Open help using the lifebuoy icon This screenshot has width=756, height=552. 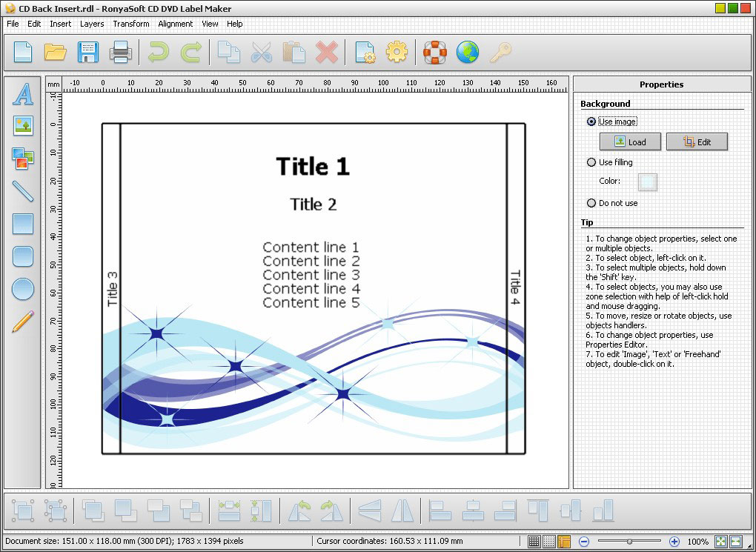tap(434, 52)
